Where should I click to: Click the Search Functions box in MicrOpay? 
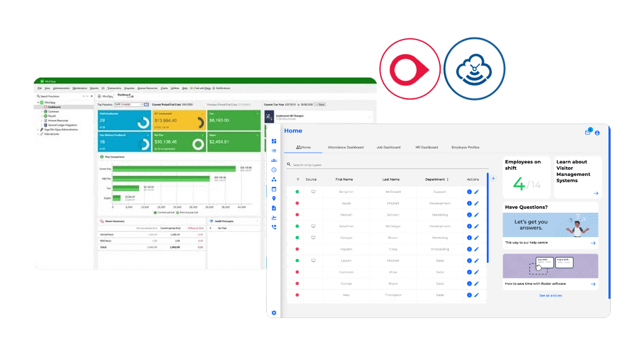coord(59,96)
